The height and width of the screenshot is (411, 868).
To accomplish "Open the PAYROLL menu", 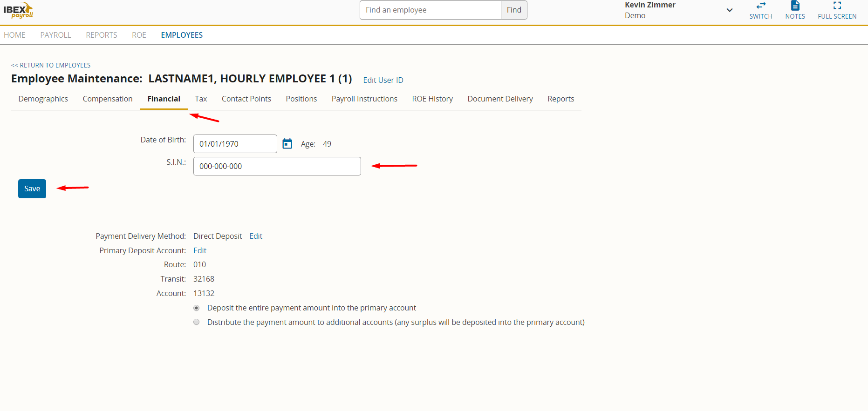I will pyautogui.click(x=55, y=35).
